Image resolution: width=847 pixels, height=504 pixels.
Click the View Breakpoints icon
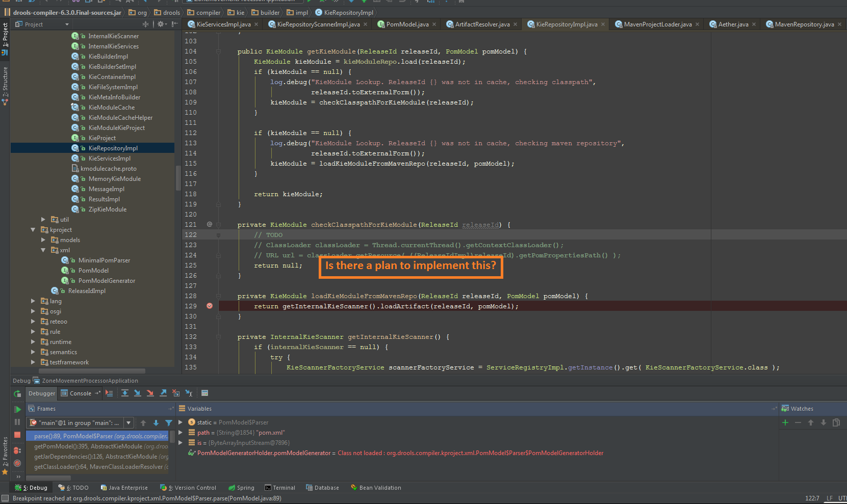pyautogui.click(x=17, y=450)
